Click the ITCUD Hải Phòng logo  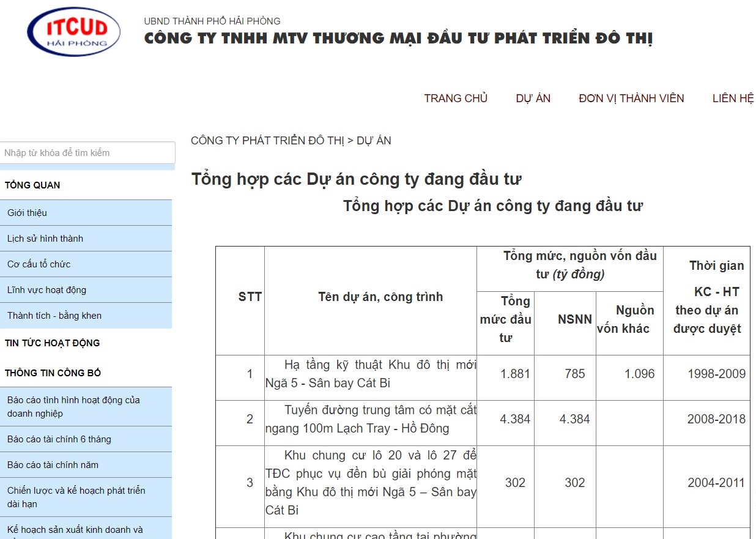(74, 32)
